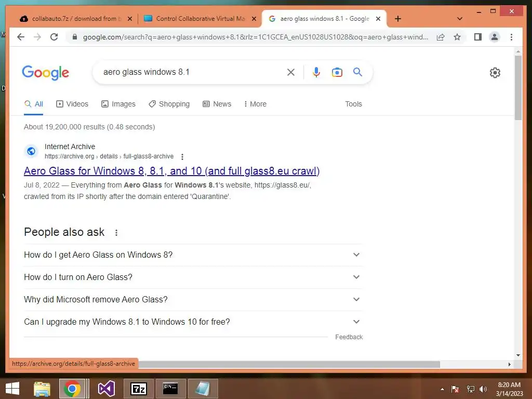
Task: Click the archive.org breadcrumb URL
Action: (x=109, y=156)
